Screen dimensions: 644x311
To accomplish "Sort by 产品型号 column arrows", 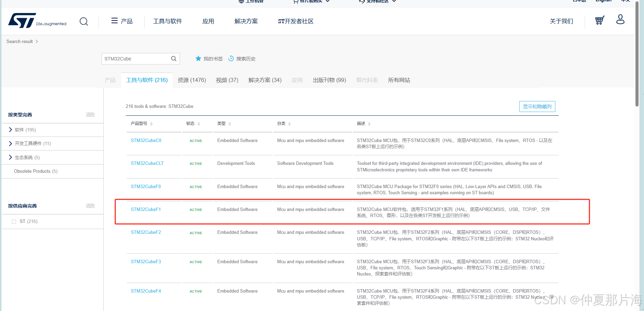I will point(151,124).
